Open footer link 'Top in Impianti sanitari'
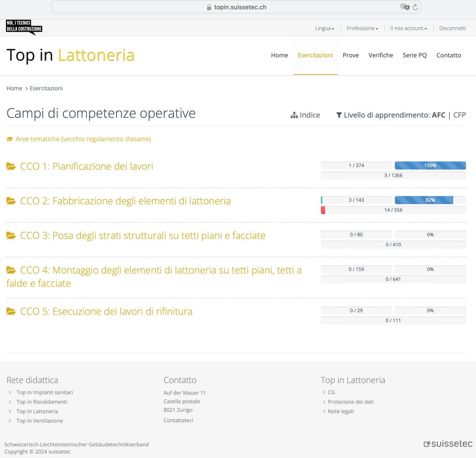Screen dimensions: 476x458 45,393
